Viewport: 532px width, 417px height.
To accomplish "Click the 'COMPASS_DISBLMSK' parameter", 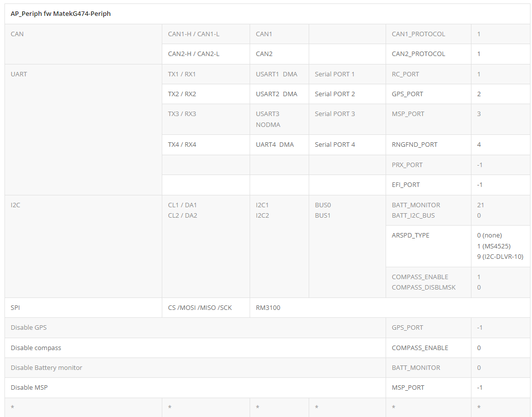I will 423,288.
